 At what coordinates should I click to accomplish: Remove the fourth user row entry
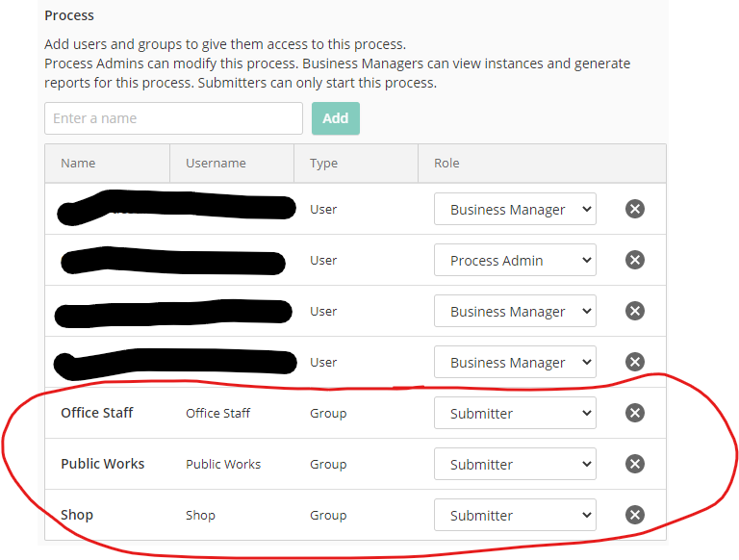pyautogui.click(x=634, y=362)
